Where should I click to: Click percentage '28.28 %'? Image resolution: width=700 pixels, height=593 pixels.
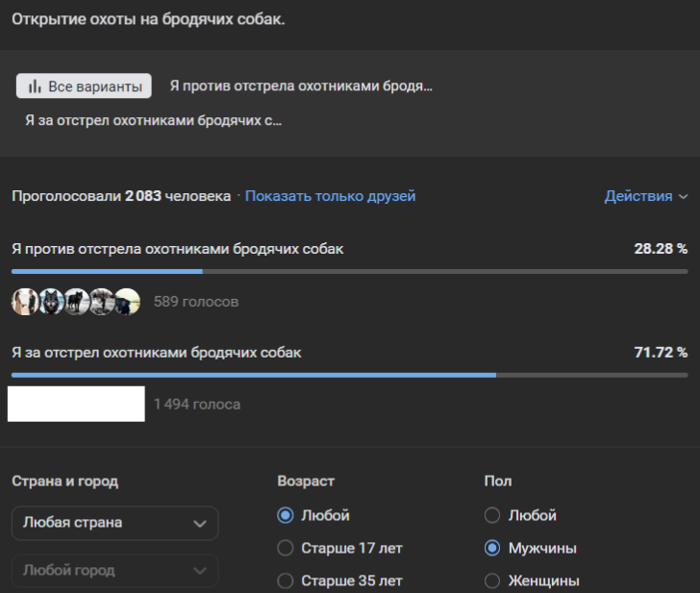tap(661, 249)
